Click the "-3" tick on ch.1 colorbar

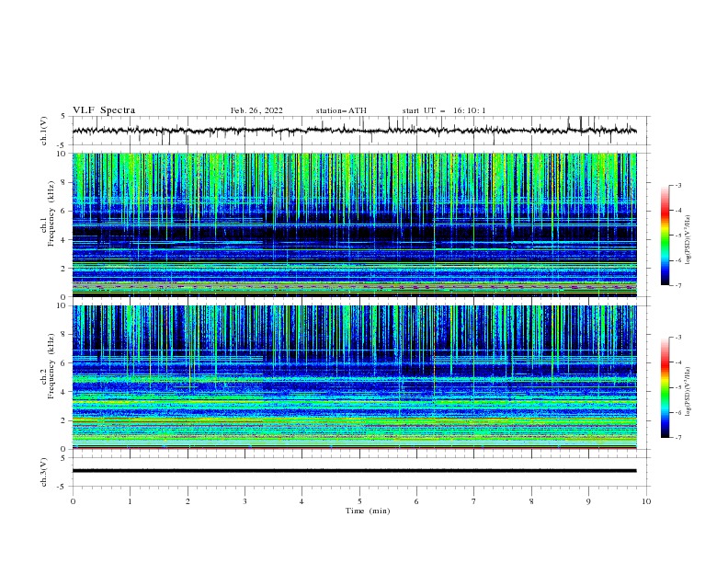click(x=678, y=185)
